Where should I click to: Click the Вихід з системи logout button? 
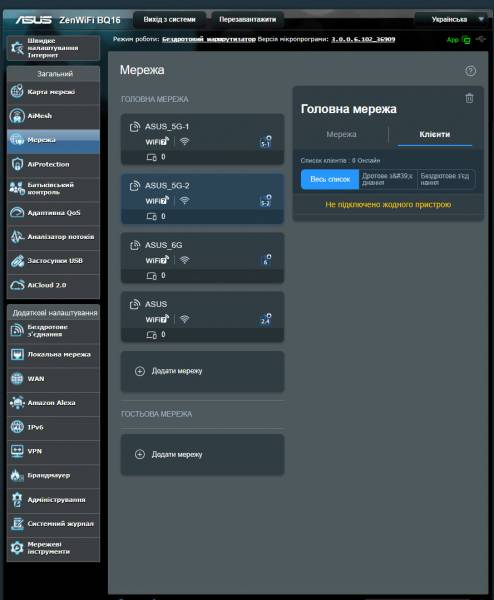click(x=170, y=20)
